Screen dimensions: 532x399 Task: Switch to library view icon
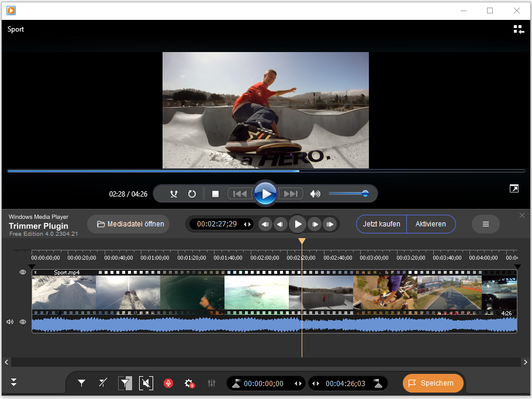tap(519, 29)
